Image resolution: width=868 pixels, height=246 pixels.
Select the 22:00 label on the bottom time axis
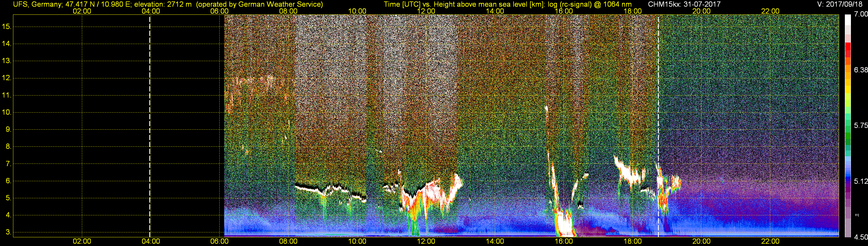click(x=770, y=241)
